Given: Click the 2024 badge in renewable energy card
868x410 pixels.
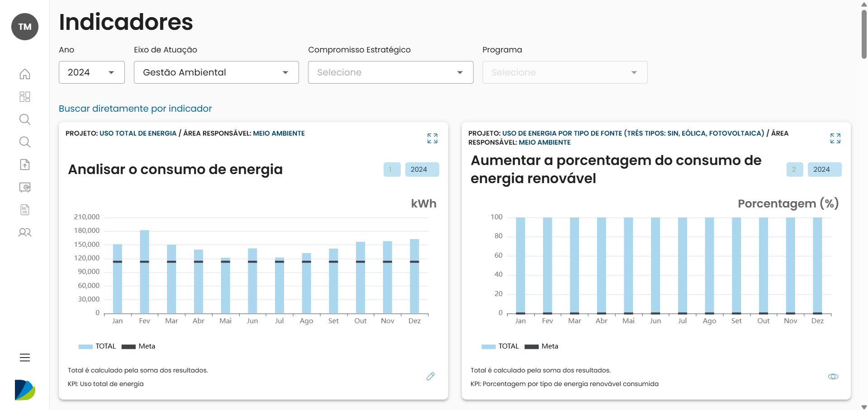Looking at the screenshot, I should tap(825, 170).
